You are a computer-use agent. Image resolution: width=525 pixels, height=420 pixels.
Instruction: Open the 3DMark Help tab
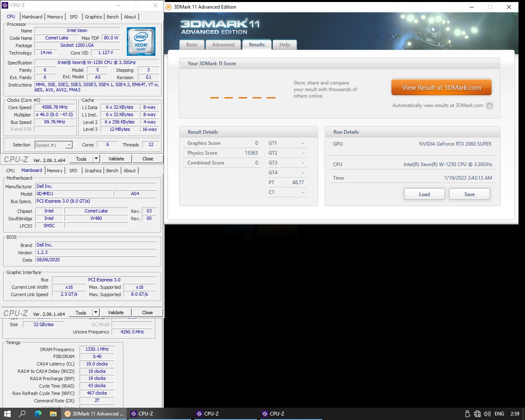click(x=285, y=45)
